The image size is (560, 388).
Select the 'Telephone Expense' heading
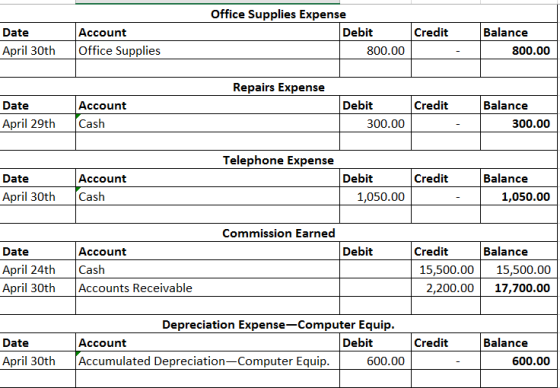coord(278,160)
